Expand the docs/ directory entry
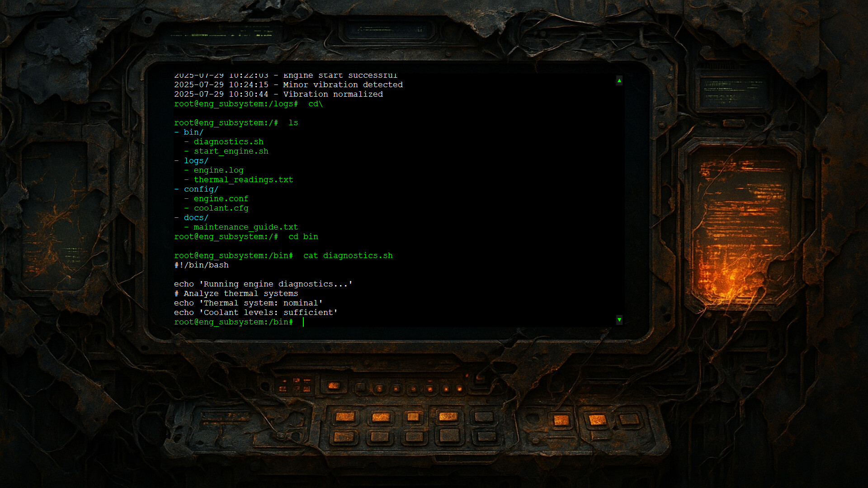 pos(196,217)
